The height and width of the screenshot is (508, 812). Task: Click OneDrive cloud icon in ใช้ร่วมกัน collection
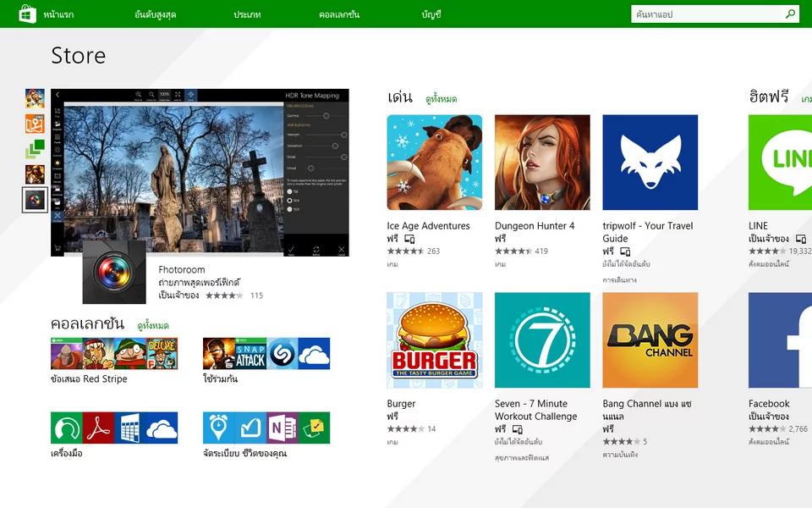315,354
